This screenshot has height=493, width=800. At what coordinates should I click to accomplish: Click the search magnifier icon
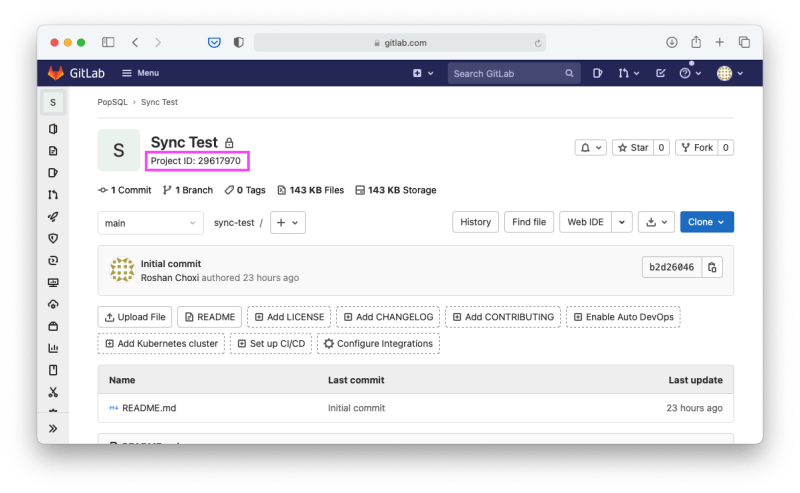(569, 73)
